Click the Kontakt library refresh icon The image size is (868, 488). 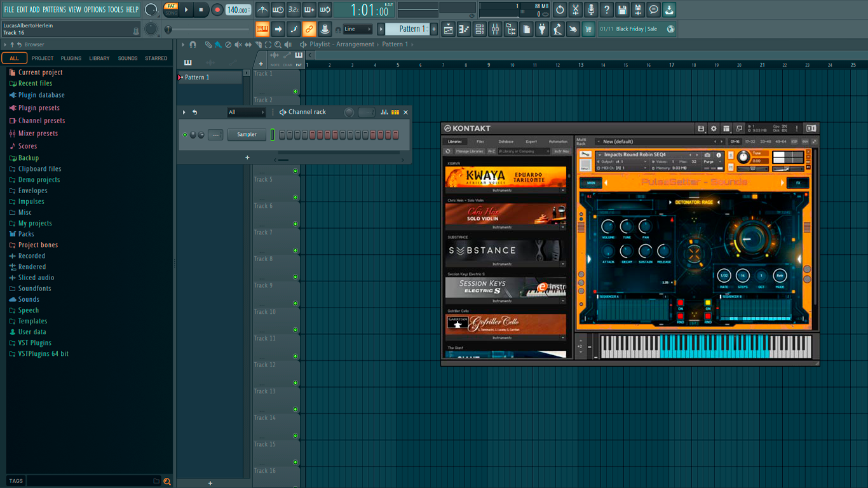pos(448,151)
